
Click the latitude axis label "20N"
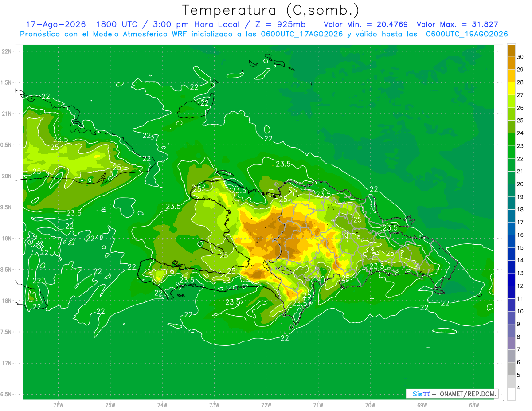(7, 176)
